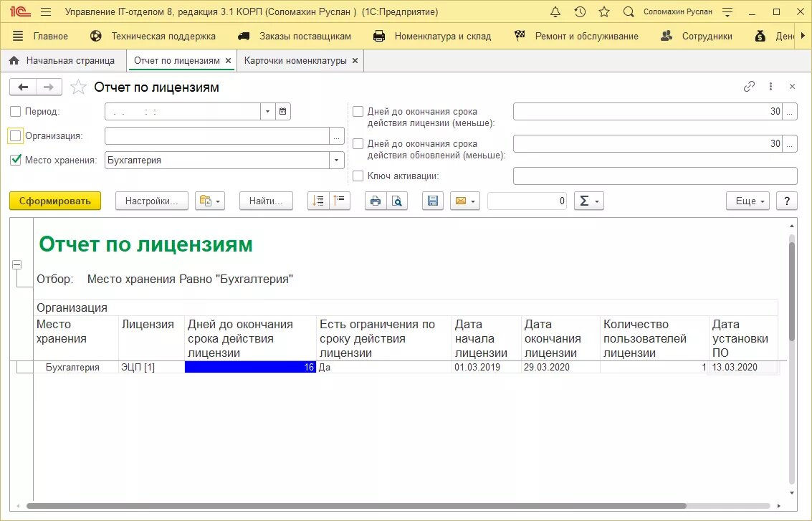Click the sum Σ button
Image resolution: width=812 pixels, height=521 pixels.
(589, 201)
